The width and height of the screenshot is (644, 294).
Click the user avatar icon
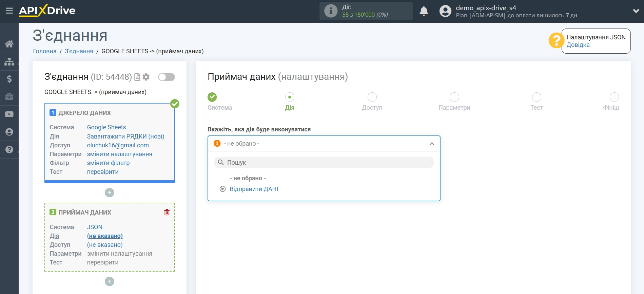[445, 11]
